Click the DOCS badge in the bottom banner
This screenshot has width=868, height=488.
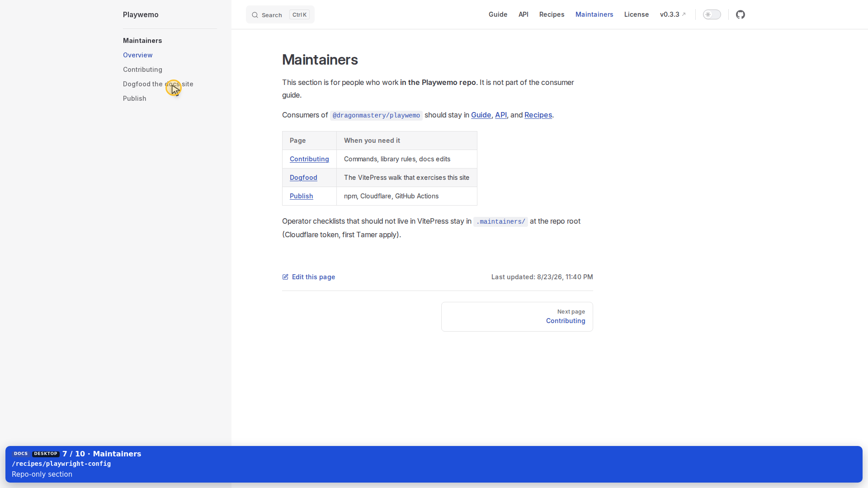pos(21,454)
